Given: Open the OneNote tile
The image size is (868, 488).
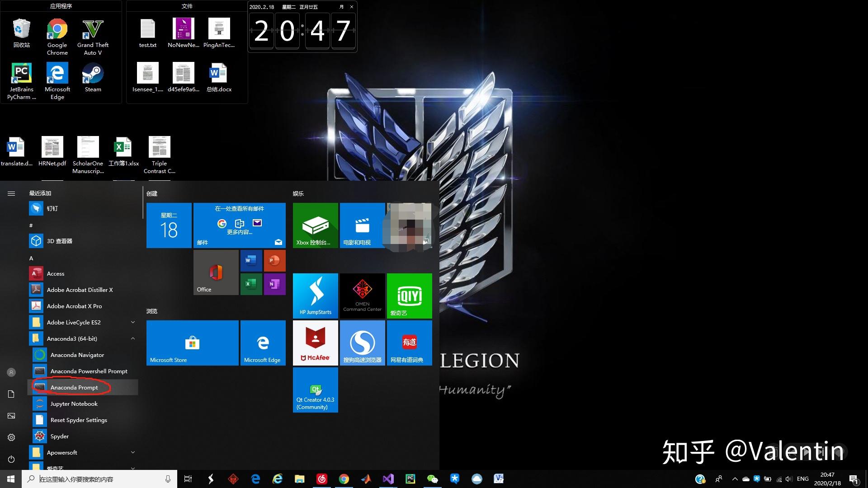Looking at the screenshot, I should tap(274, 284).
